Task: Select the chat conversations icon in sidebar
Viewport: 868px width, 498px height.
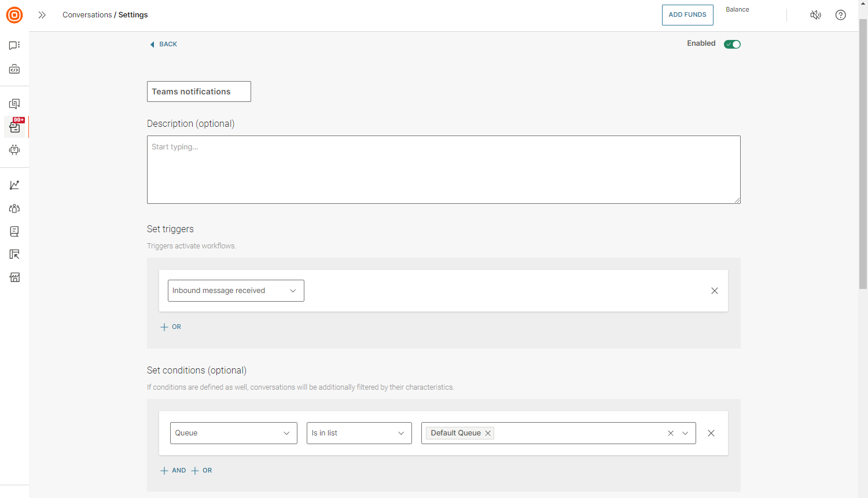Action: (14, 45)
